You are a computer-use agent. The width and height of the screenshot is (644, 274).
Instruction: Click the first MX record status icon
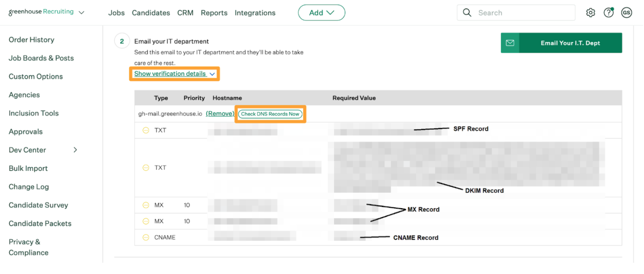[146, 205]
